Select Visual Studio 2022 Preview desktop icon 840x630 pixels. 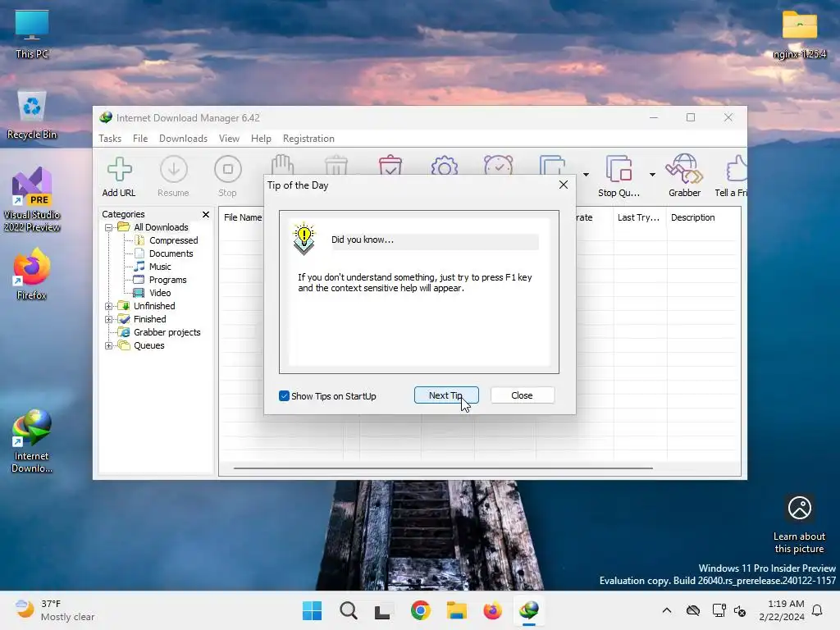(32, 199)
